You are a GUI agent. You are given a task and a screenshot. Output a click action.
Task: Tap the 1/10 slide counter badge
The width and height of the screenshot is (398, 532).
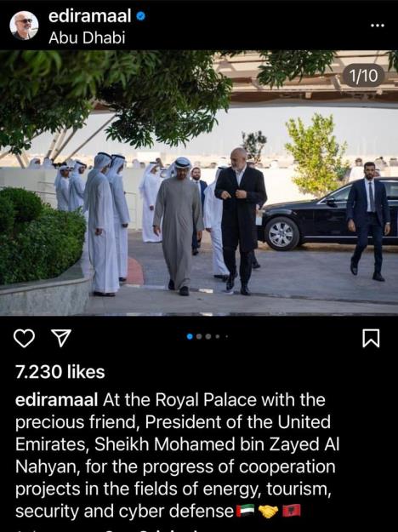pos(363,75)
